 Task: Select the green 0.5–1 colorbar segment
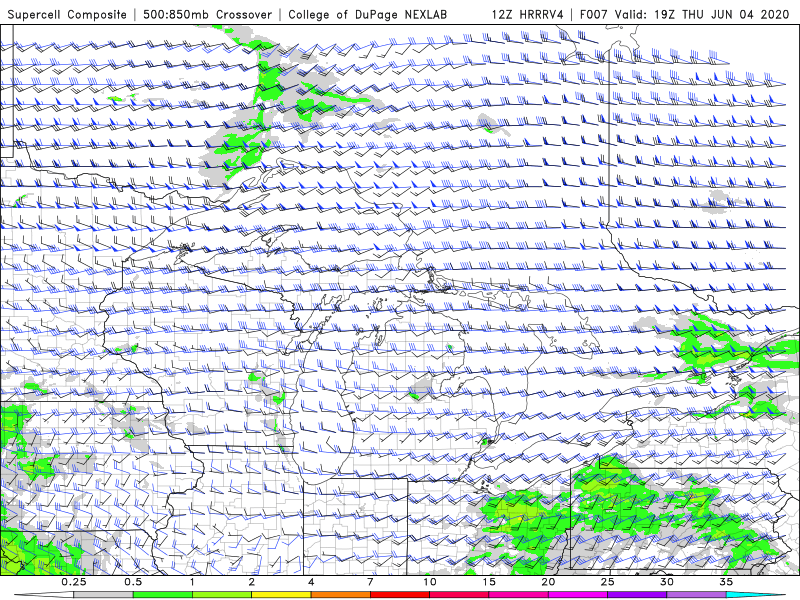coord(162,595)
